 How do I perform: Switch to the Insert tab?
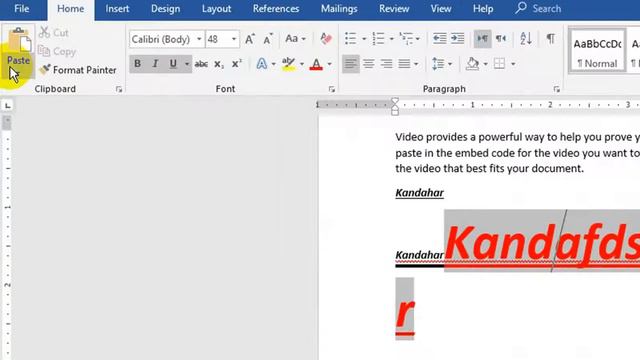(117, 9)
